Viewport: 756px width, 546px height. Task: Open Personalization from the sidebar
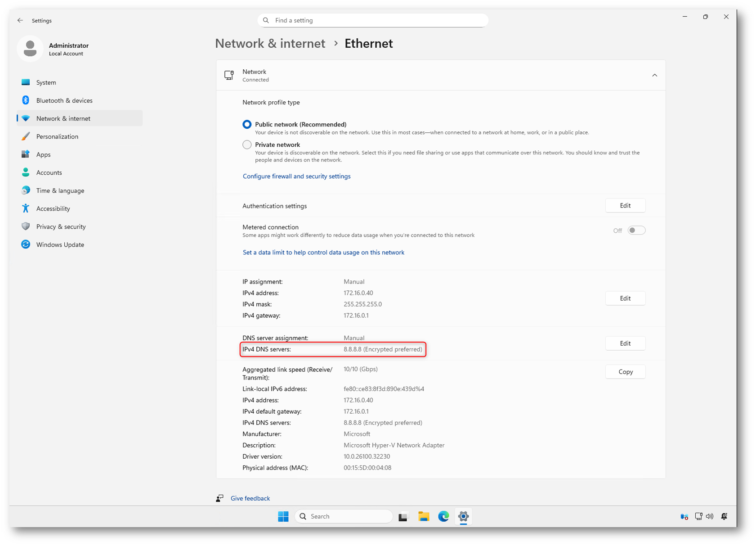tap(57, 136)
